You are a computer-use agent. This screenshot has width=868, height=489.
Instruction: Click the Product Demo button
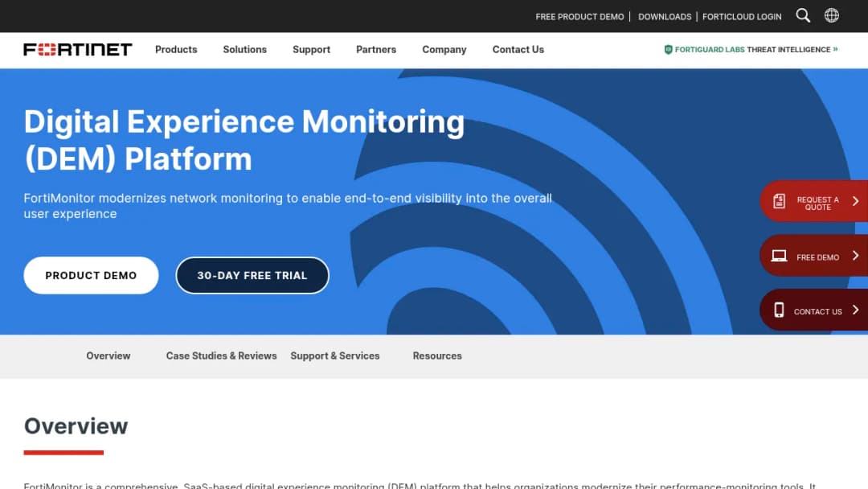[91, 275]
